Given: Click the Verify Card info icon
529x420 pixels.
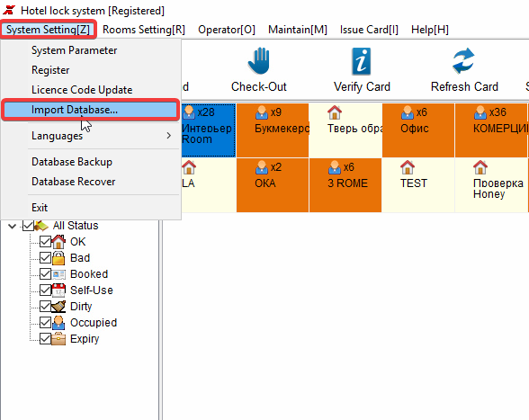Looking at the screenshot, I should pos(362,61).
